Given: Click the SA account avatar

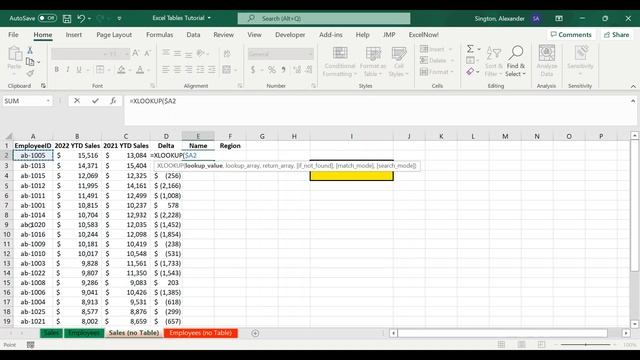Looking at the screenshot, I should [536, 18].
